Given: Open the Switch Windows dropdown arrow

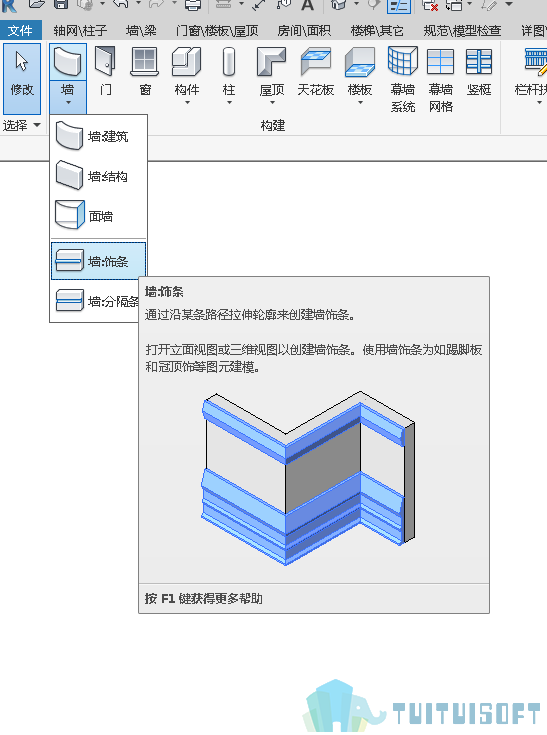Looking at the screenshot, I should point(469,4).
